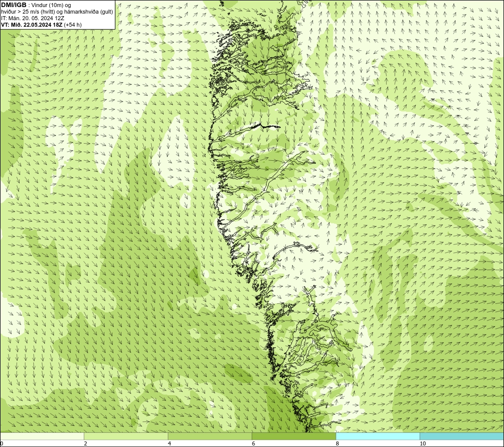
Task: Click the 2–4 m/s light green swatch
Action: pos(126,436)
